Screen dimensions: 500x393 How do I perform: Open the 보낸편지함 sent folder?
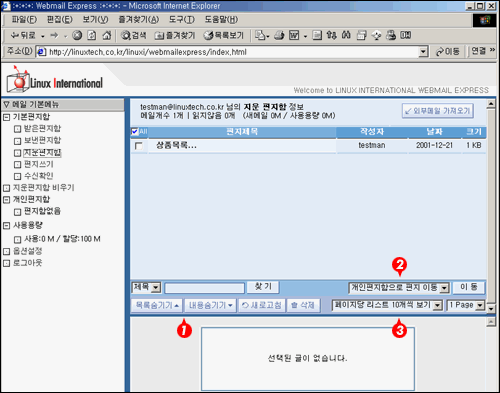(x=42, y=140)
